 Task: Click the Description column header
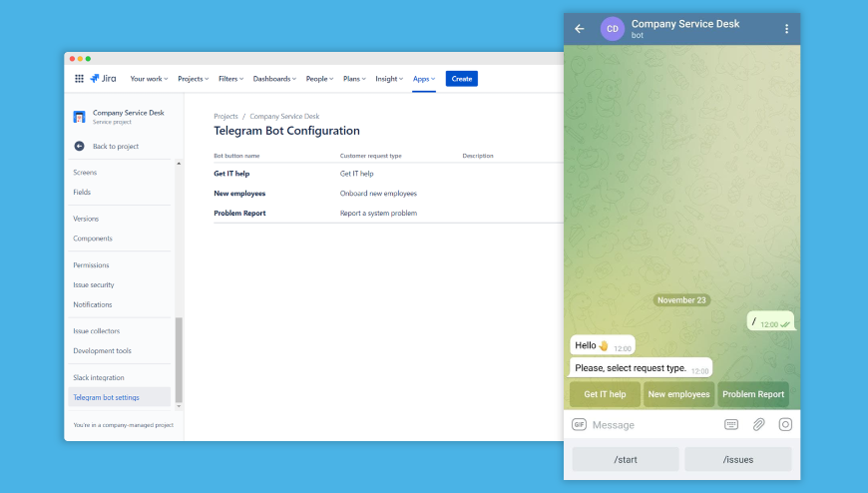(x=478, y=156)
